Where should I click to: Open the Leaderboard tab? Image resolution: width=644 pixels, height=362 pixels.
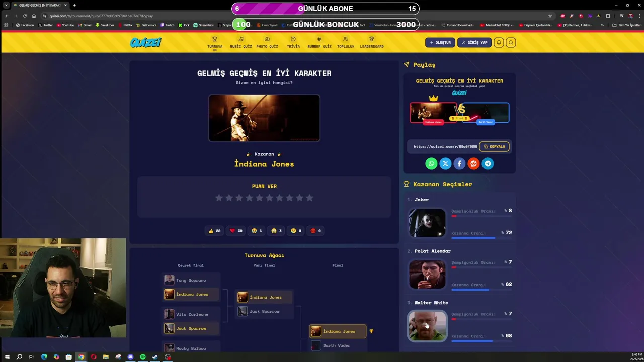372,42
